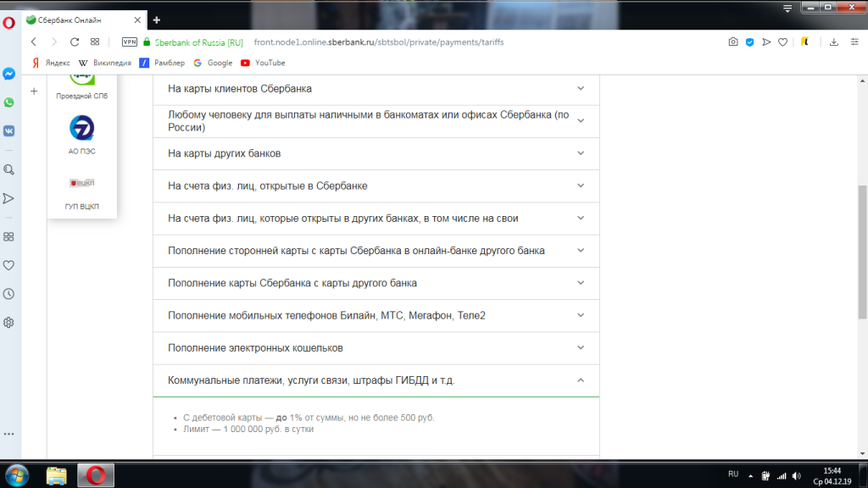Toggle the VPN badge in address bar
This screenshot has height=488, width=868.
[x=130, y=42]
